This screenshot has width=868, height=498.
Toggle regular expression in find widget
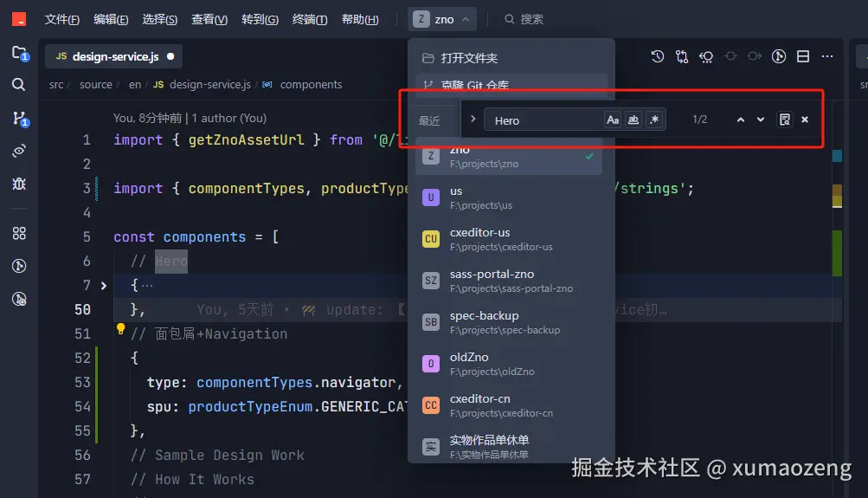click(x=654, y=120)
